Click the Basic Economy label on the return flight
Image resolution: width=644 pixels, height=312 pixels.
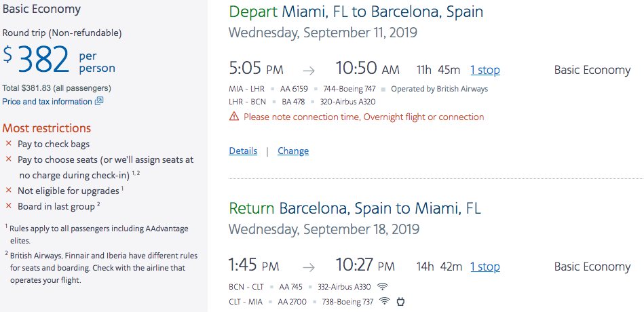point(592,267)
